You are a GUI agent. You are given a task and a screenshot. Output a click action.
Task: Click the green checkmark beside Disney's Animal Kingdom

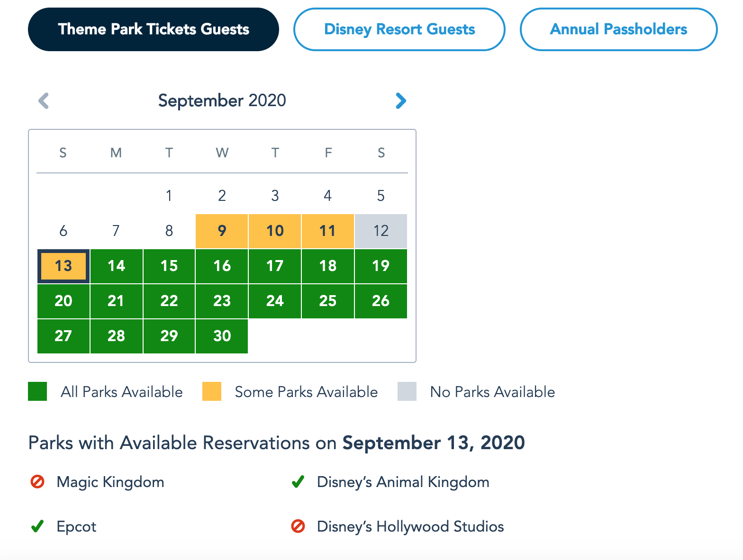tap(298, 482)
